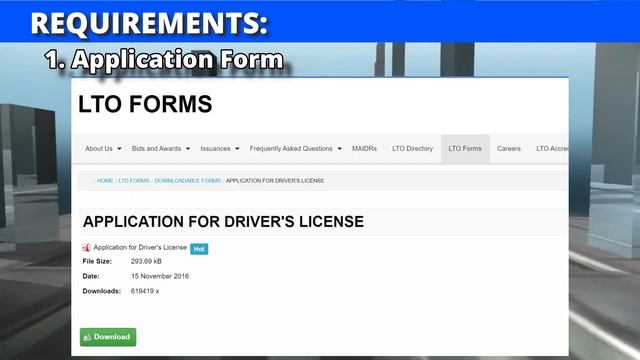Open the Careers page
640x360 pixels.
pos(509,149)
